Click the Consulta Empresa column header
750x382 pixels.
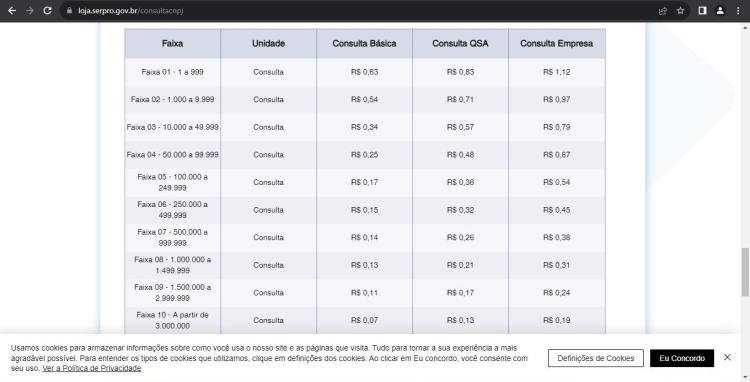(557, 44)
